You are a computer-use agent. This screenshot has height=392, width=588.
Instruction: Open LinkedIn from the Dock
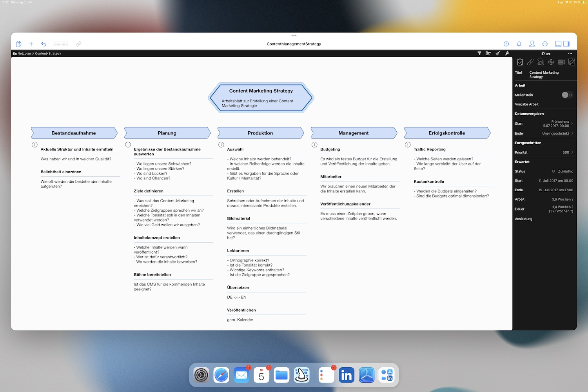coord(347,375)
